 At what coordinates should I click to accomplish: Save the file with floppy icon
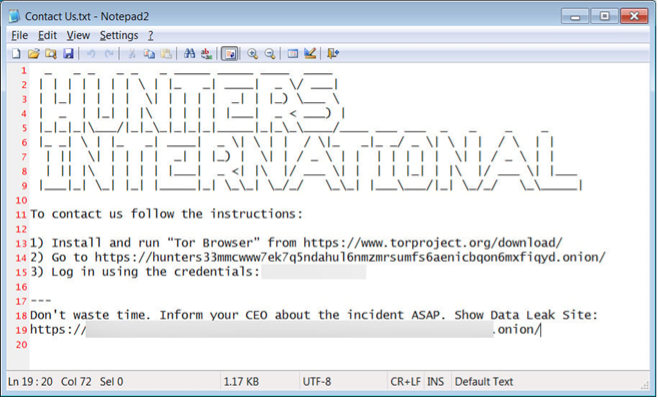[x=68, y=54]
